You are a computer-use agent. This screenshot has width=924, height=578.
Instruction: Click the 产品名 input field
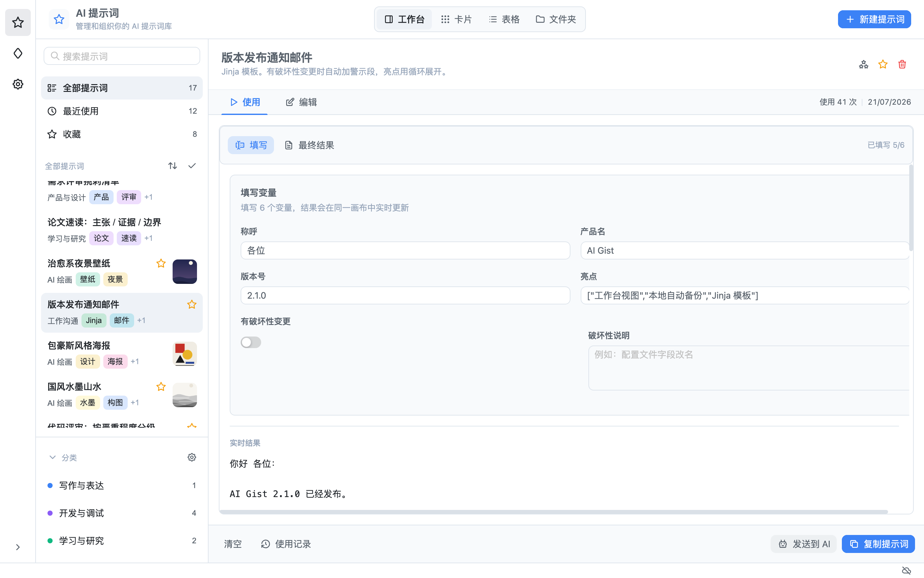click(x=745, y=250)
